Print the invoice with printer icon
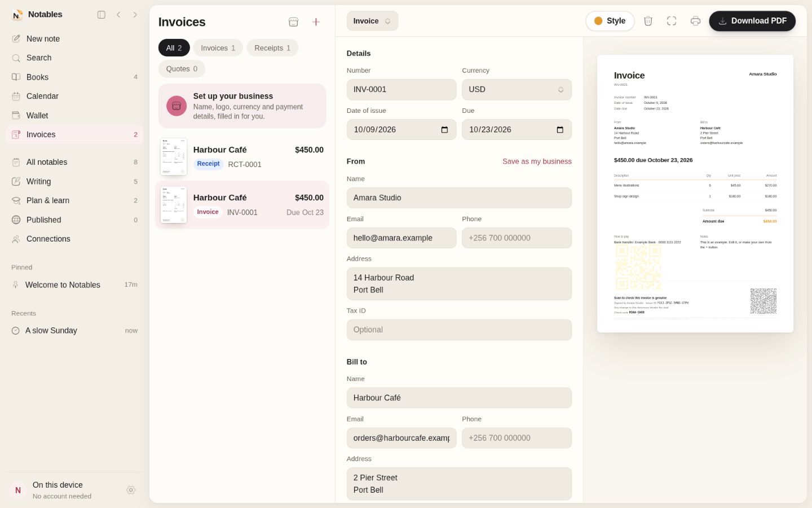The height and width of the screenshot is (508, 812). [695, 21]
